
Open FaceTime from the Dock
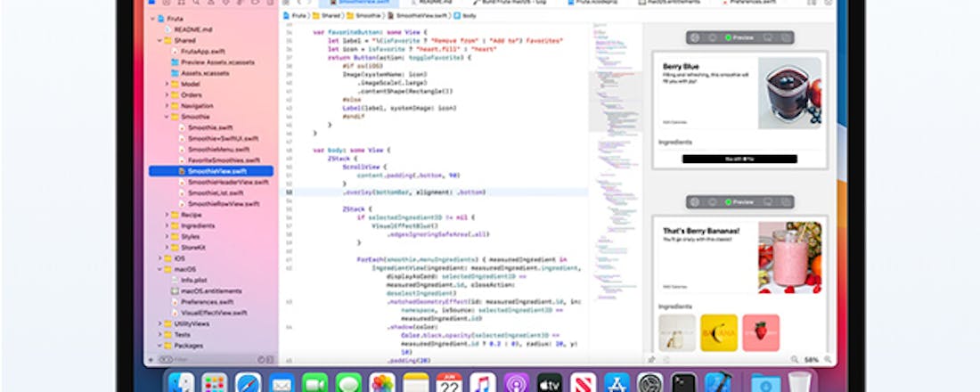point(315,382)
